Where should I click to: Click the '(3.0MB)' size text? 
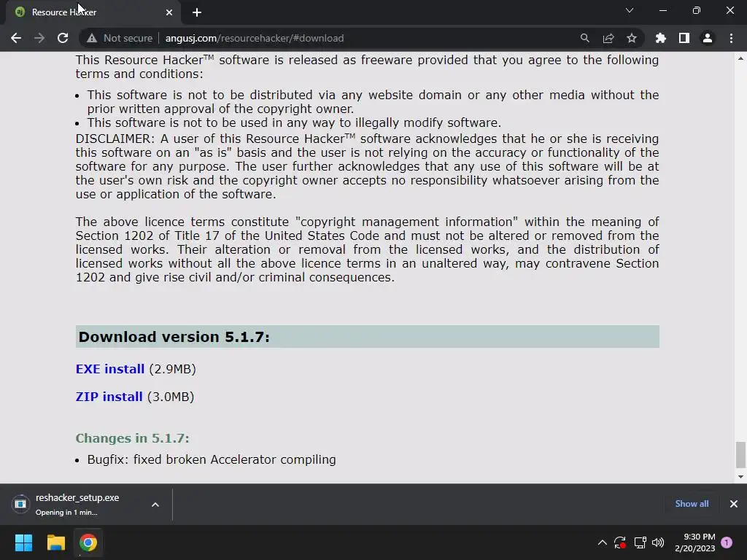tap(171, 397)
